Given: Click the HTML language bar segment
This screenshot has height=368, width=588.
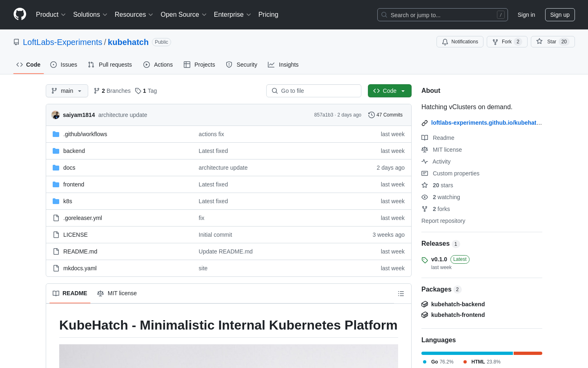Looking at the screenshot, I should click(x=528, y=353).
